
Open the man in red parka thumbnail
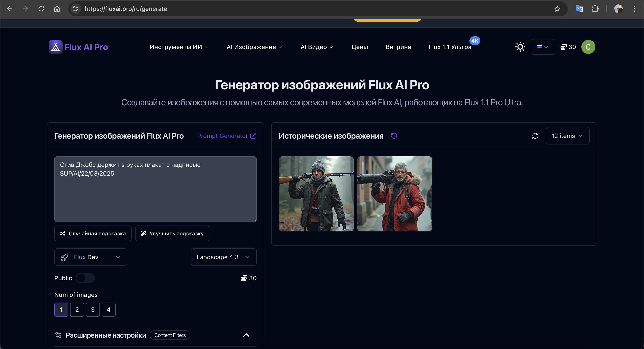[395, 194]
